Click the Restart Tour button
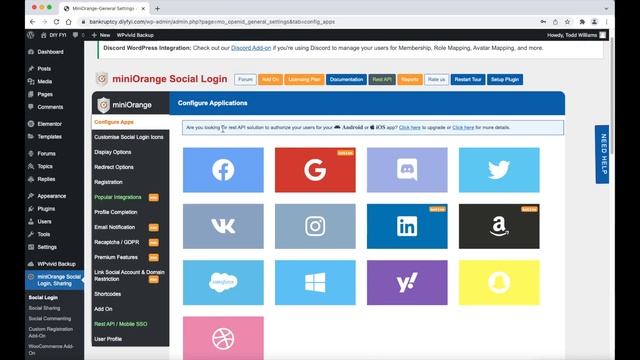The image size is (640, 360). [x=468, y=80]
